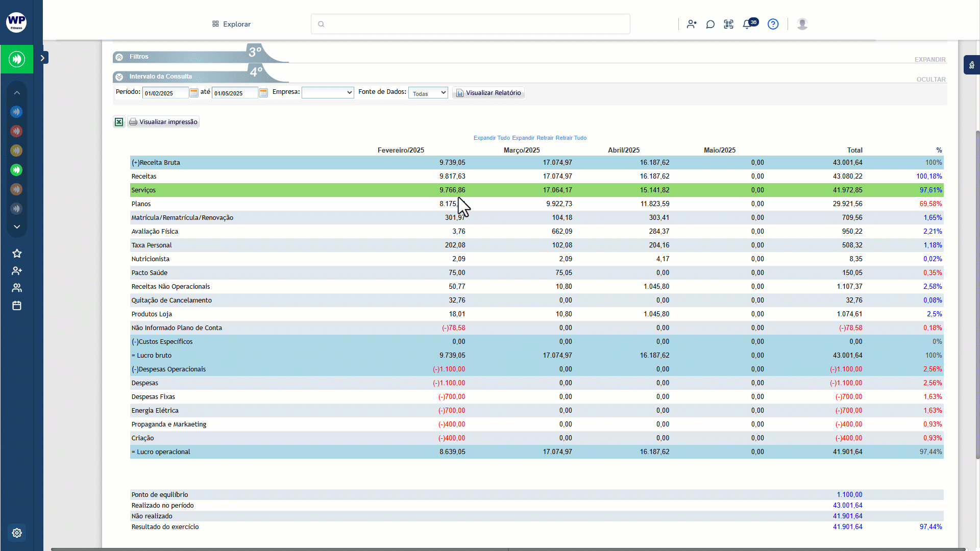Open settings gear in sidebar
This screenshot has height=551, width=980.
(17, 533)
